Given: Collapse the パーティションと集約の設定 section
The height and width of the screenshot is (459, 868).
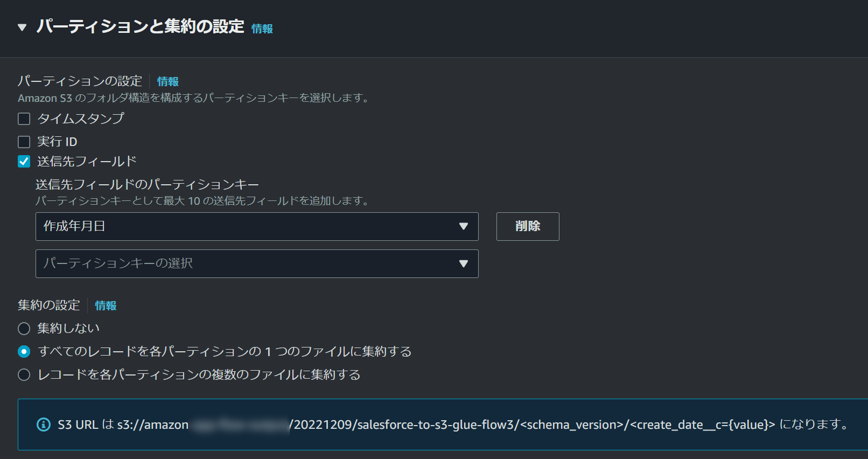Looking at the screenshot, I should [x=22, y=27].
